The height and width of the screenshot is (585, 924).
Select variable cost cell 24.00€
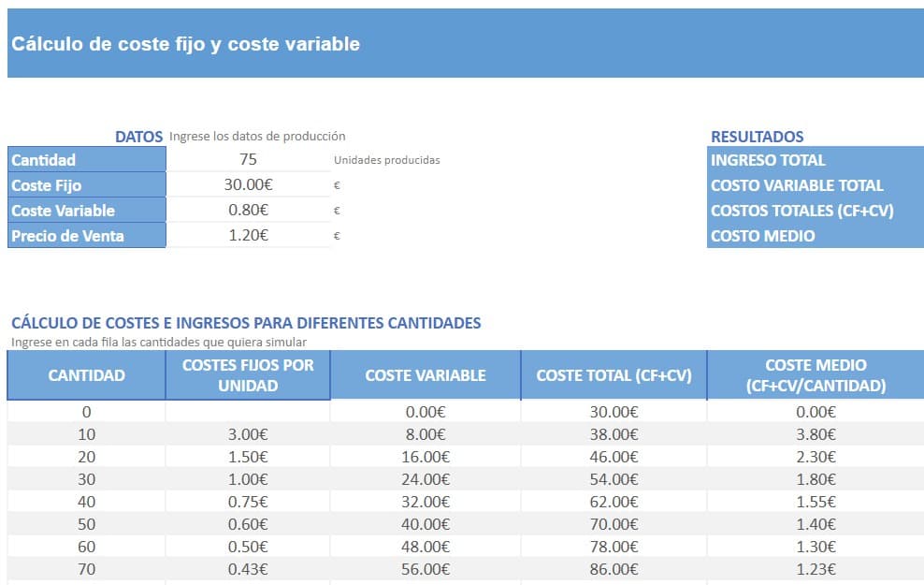(x=426, y=479)
